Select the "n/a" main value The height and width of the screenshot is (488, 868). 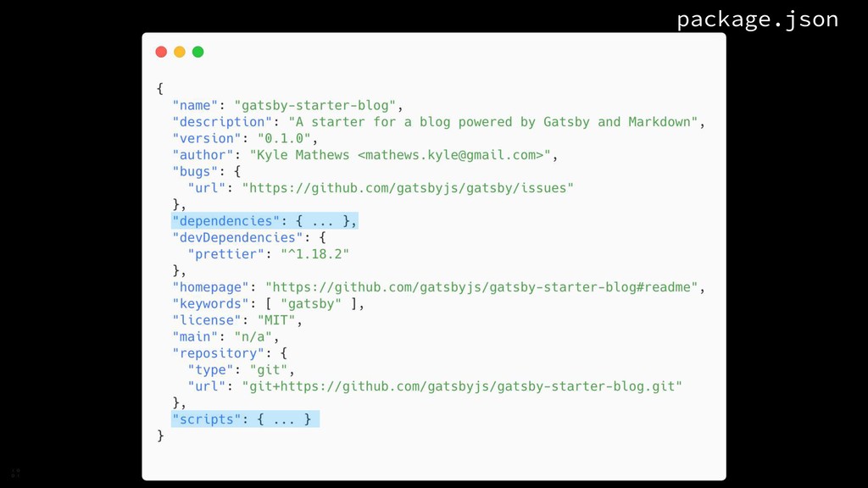coord(253,337)
